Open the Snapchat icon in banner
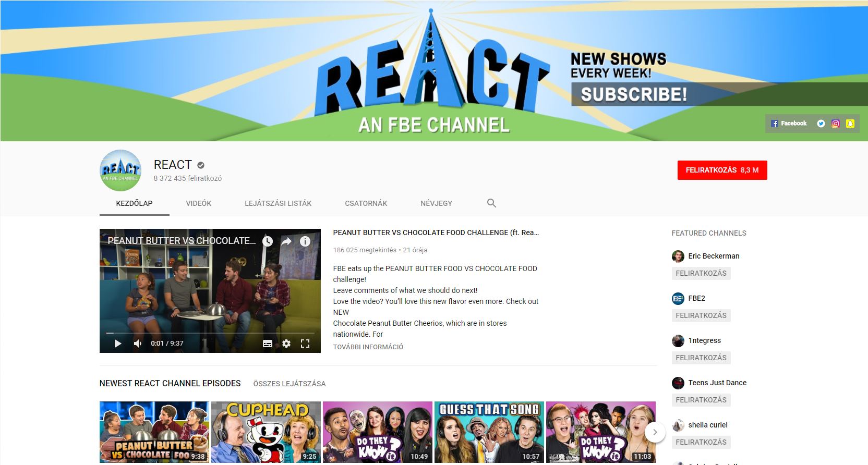Image resolution: width=868 pixels, height=465 pixels. point(850,124)
